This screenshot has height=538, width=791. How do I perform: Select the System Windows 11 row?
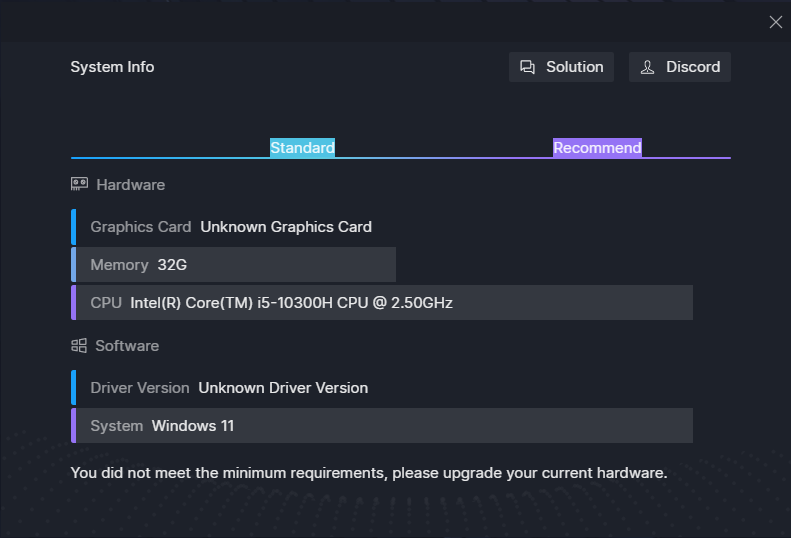tap(382, 426)
